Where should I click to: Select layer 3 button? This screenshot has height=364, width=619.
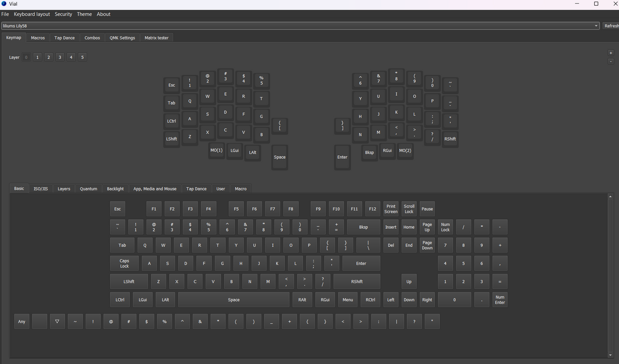pyautogui.click(x=60, y=57)
